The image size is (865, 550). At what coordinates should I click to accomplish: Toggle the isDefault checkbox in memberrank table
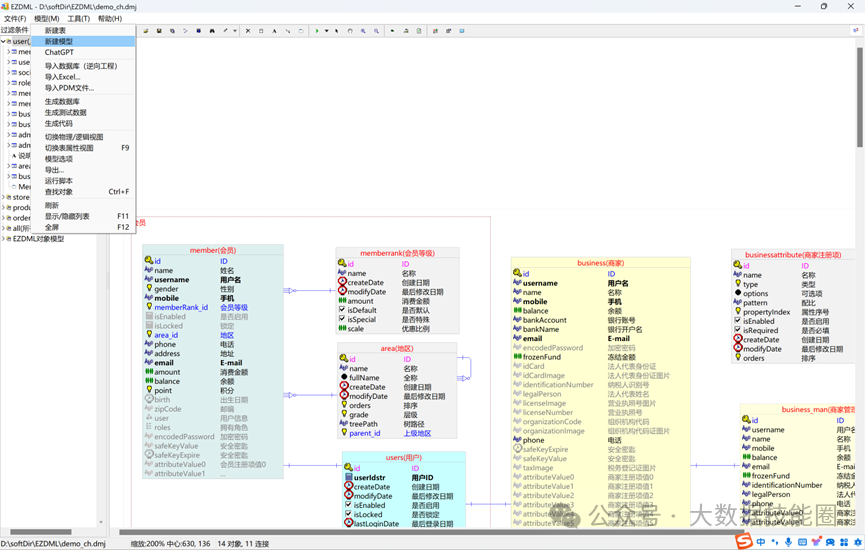(x=342, y=310)
